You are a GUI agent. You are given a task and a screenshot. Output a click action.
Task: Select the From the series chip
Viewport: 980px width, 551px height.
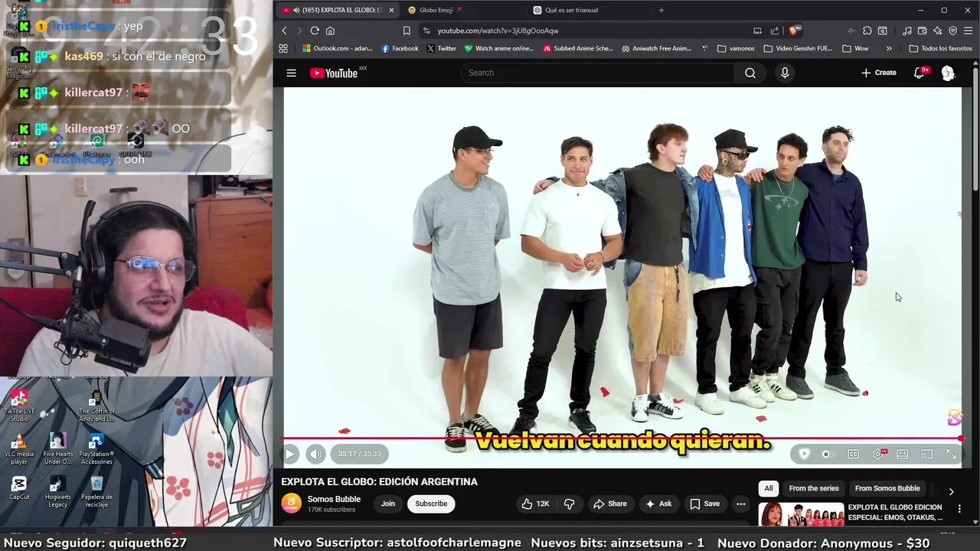814,488
